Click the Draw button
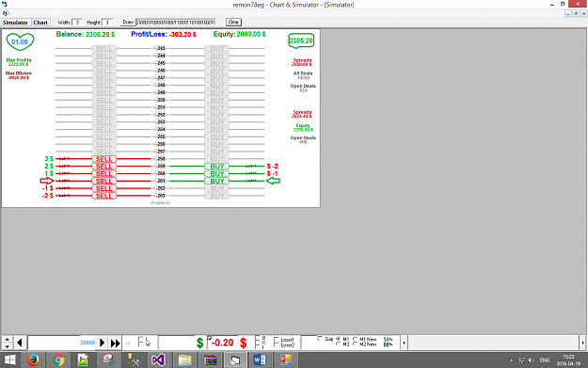Screen dimensions: 588x368 tap(128, 23)
